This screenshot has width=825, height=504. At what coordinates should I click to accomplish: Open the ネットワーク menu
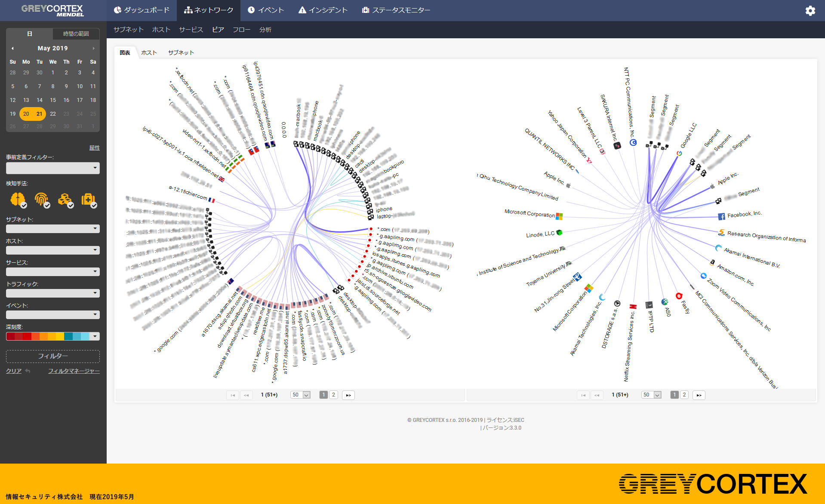point(209,10)
